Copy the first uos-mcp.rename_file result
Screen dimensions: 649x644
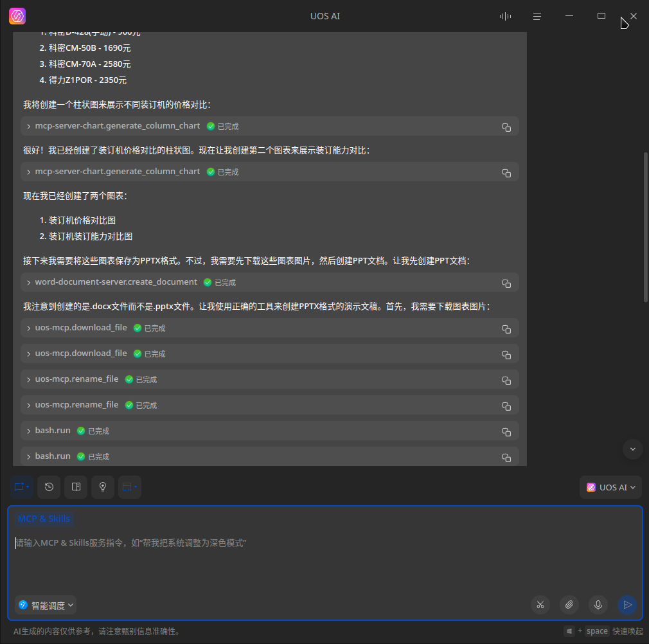[506, 380]
